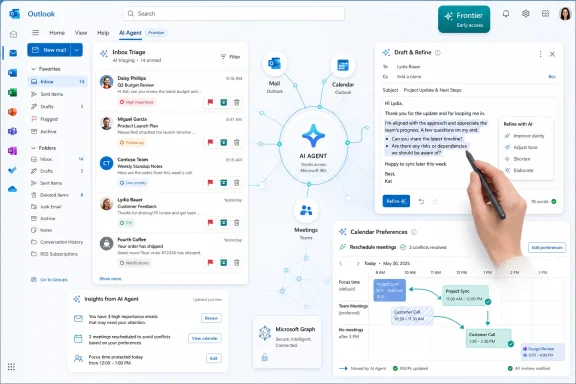Flag the Miguel Garcia email

[210, 142]
